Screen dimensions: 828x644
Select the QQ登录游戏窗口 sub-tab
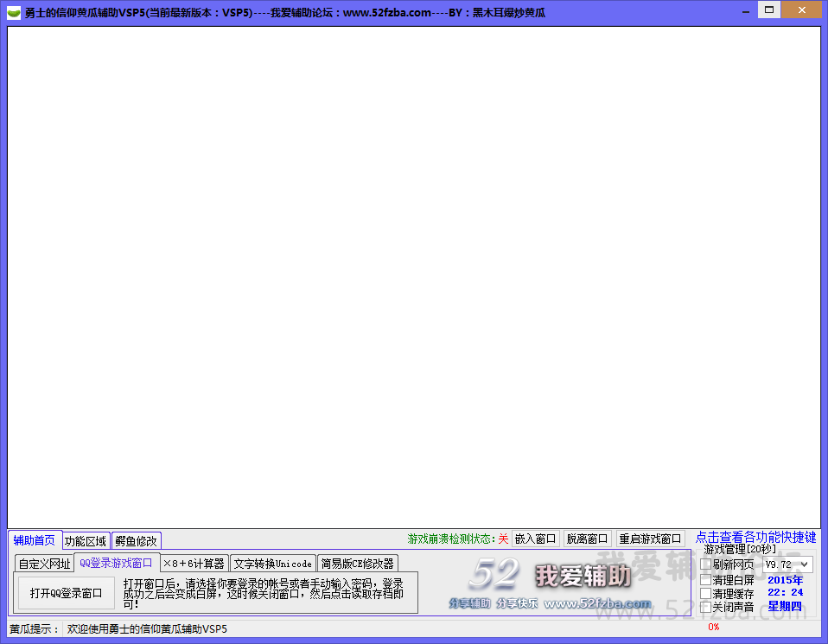[116, 563]
